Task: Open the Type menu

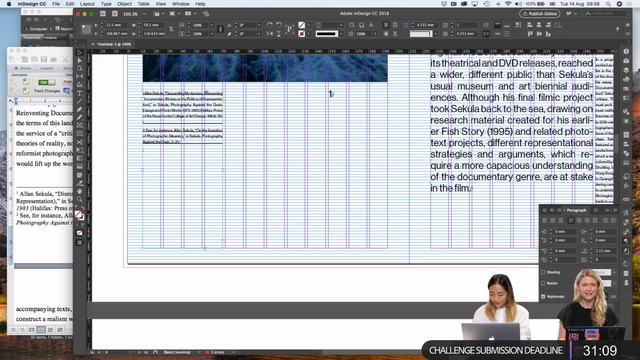Action: [x=106, y=4]
